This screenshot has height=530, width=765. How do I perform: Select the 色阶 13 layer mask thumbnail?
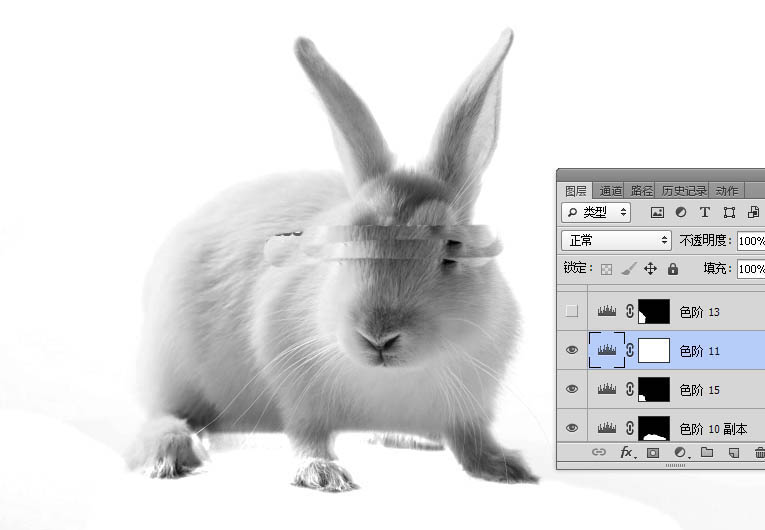tap(654, 311)
